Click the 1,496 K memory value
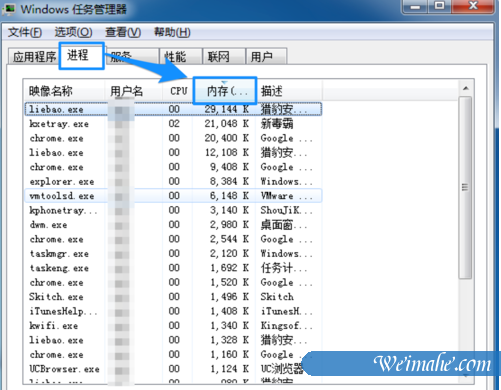 [x=229, y=297]
